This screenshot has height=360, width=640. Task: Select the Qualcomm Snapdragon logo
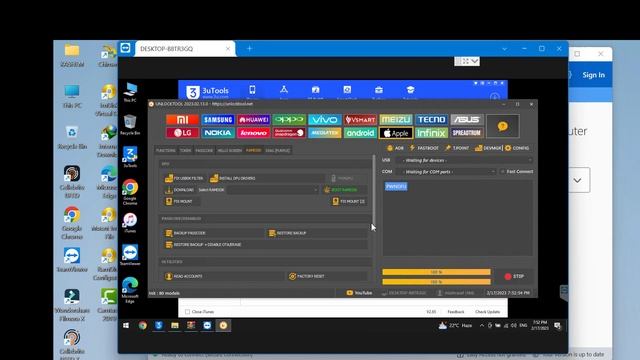tap(289, 133)
